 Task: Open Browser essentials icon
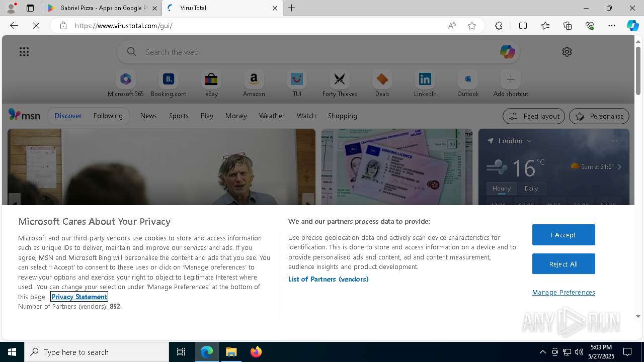pyautogui.click(x=590, y=26)
